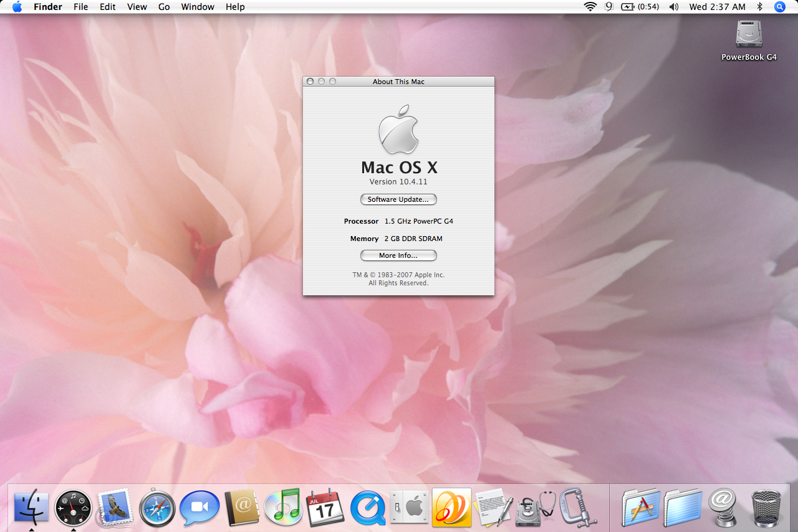Launch QuickTime Player from the Dock

click(x=368, y=508)
